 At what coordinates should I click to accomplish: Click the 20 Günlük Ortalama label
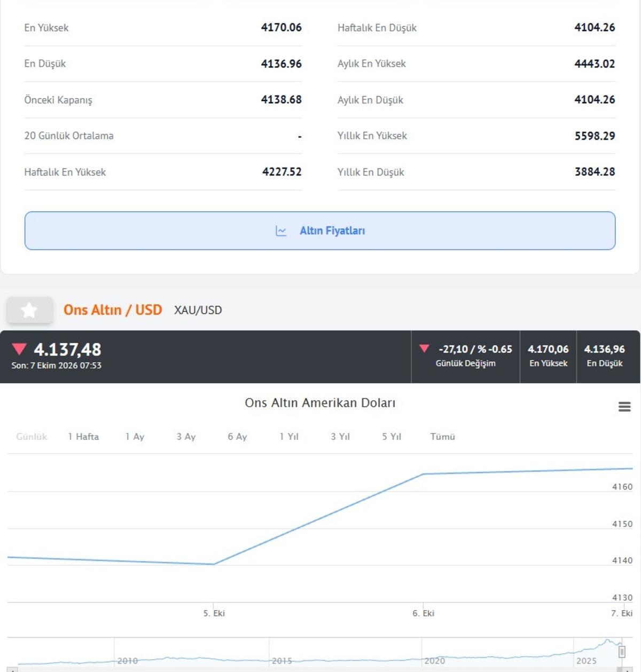pyautogui.click(x=69, y=136)
